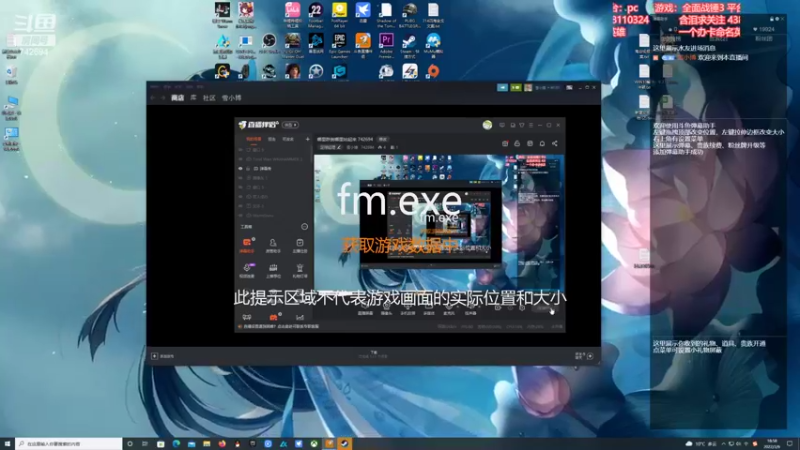Open Xbox app from taskbar
The image size is (800, 450).
tap(314, 444)
